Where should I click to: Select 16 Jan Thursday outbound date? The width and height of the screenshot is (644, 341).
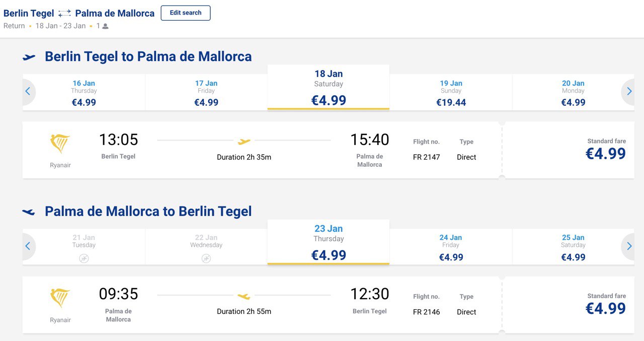[x=84, y=93]
